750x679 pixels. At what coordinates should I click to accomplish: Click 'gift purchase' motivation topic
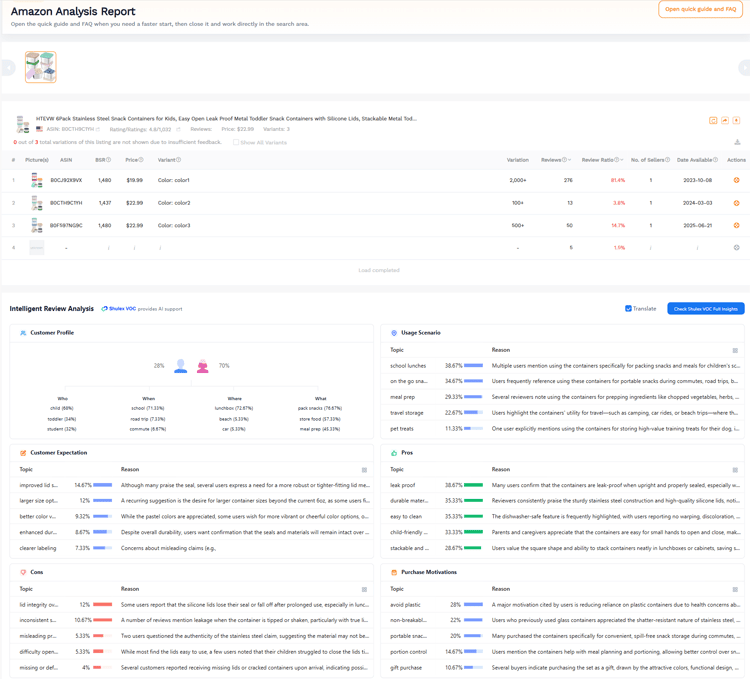coord(406,668)
